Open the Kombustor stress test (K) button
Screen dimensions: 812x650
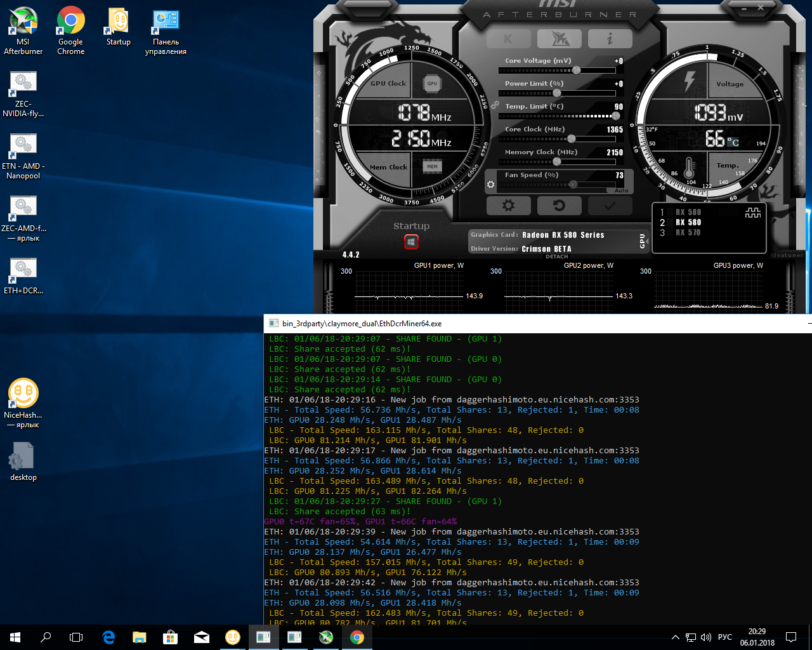(508, 39)
